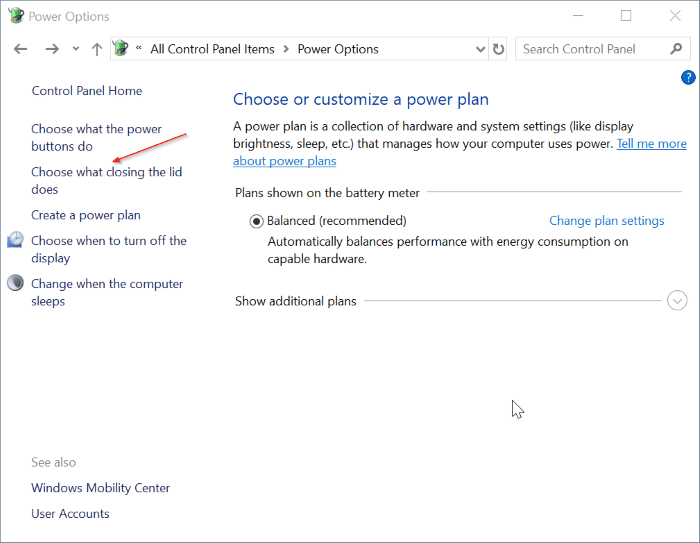This screenshot has height=543, width=700.
Task: Click the Forward navigation arrow
Action: [52, 49]
